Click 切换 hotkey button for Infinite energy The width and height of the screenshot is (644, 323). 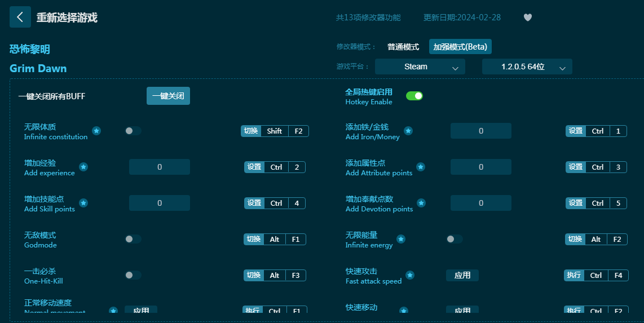[x=575, y=239]
